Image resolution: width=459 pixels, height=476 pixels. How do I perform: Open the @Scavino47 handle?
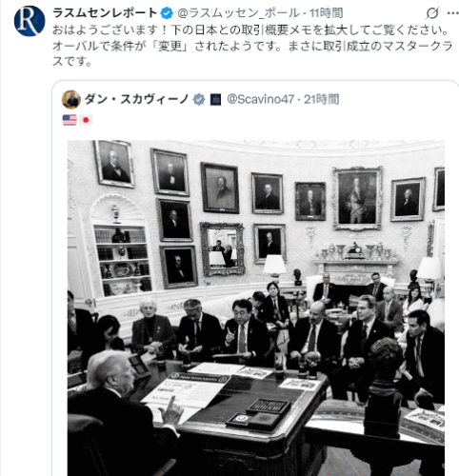coord(261,99)
